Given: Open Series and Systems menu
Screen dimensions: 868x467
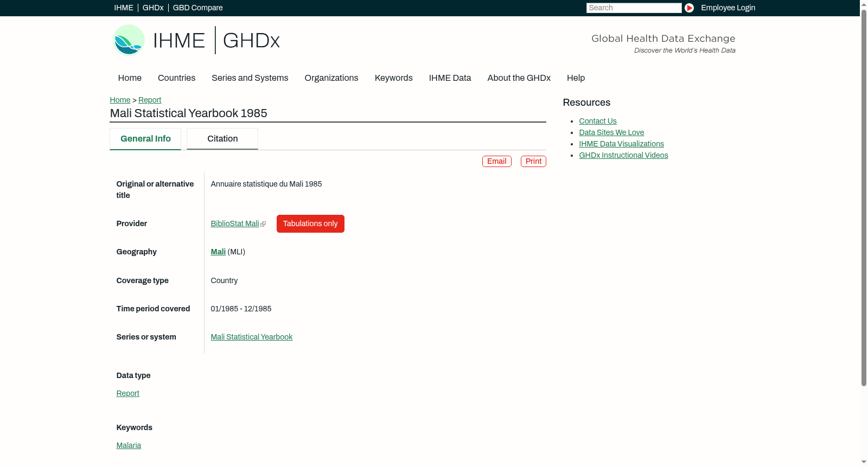Looking at the screenshot, I should (x=250, y=78).
